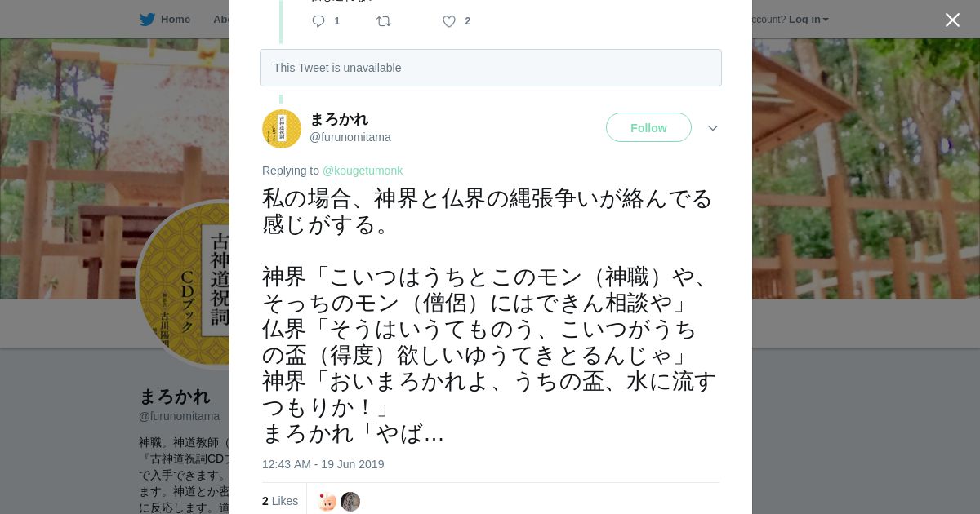Expand tweet options chevron menu

click(x=713, y=128)
